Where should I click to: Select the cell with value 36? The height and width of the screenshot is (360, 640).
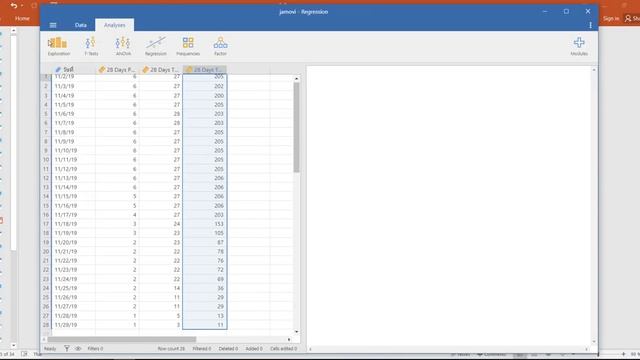204,288
